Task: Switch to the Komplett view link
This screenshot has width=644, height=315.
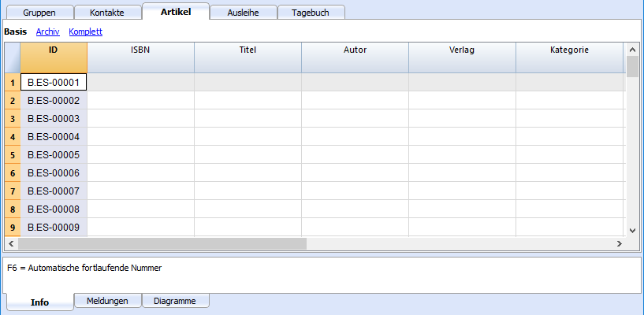Action: (x=85, y=31)
